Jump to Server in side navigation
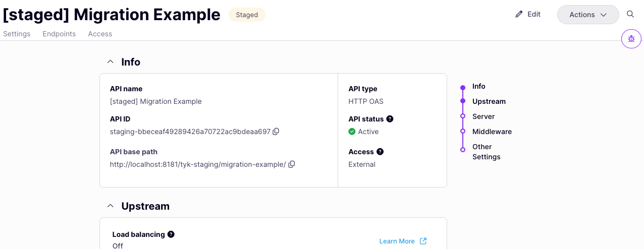 tap(484, 116)
